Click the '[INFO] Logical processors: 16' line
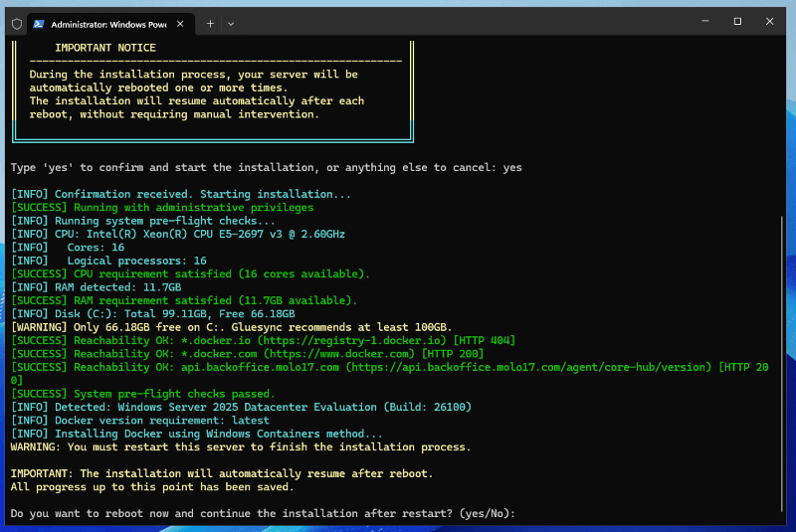The width and height of the screenshot is (796, 532). (108, 261)
